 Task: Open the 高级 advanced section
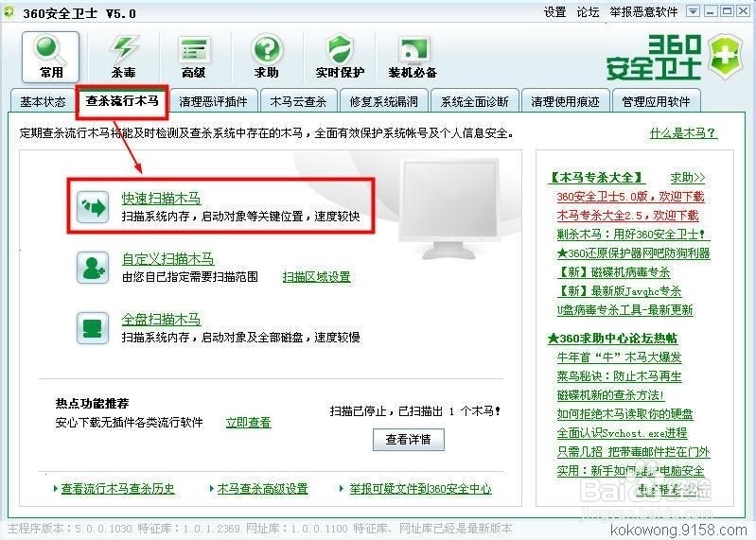[194, 57]
